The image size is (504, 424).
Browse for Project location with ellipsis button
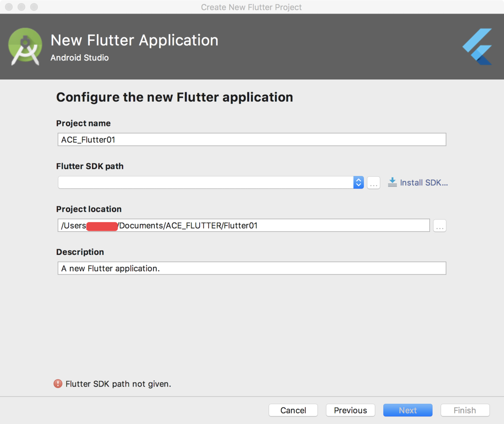439,226
